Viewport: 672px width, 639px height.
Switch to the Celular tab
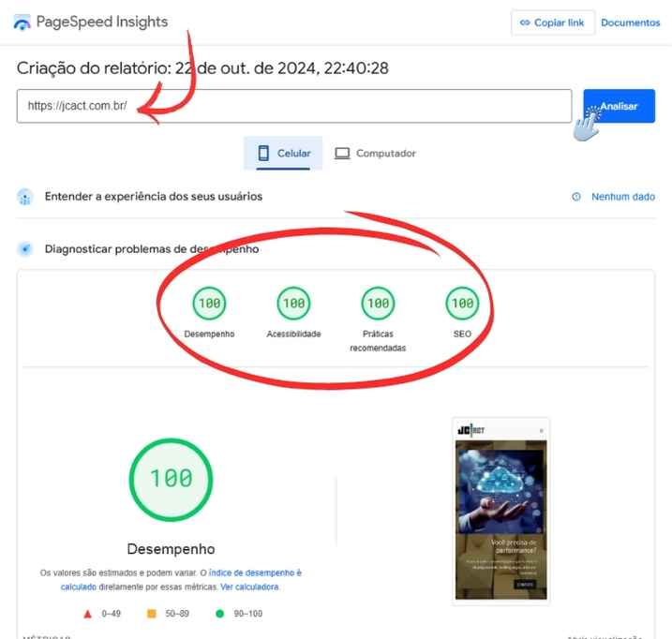[x=283, y=153]
